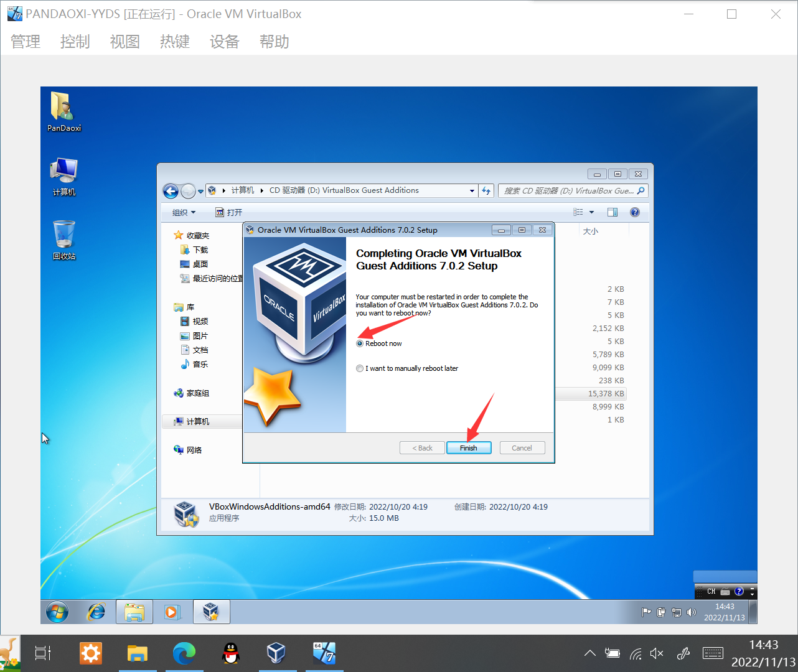Click the address bar refresh button
The height and width of the screenshot is (672, 798).
point(486,191)
